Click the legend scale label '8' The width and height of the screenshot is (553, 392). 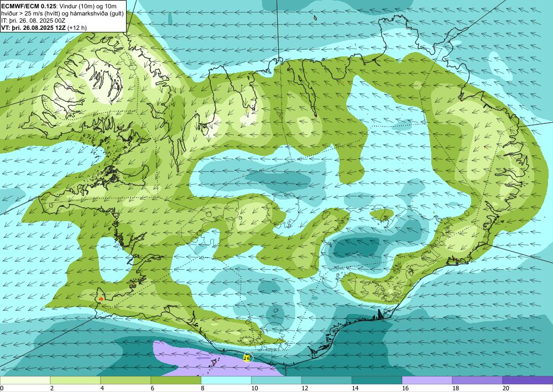coord(203,389)
